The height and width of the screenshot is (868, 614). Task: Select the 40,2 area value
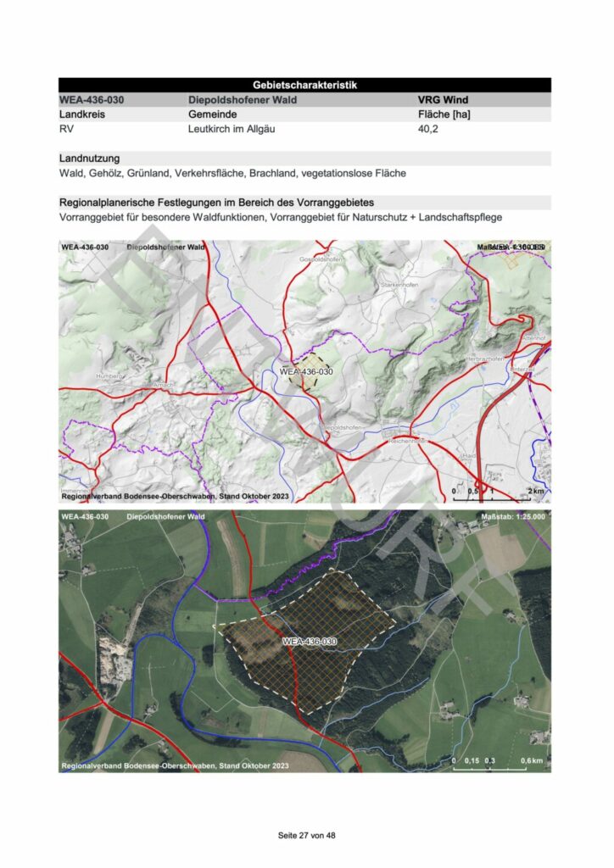pos(428,130)
